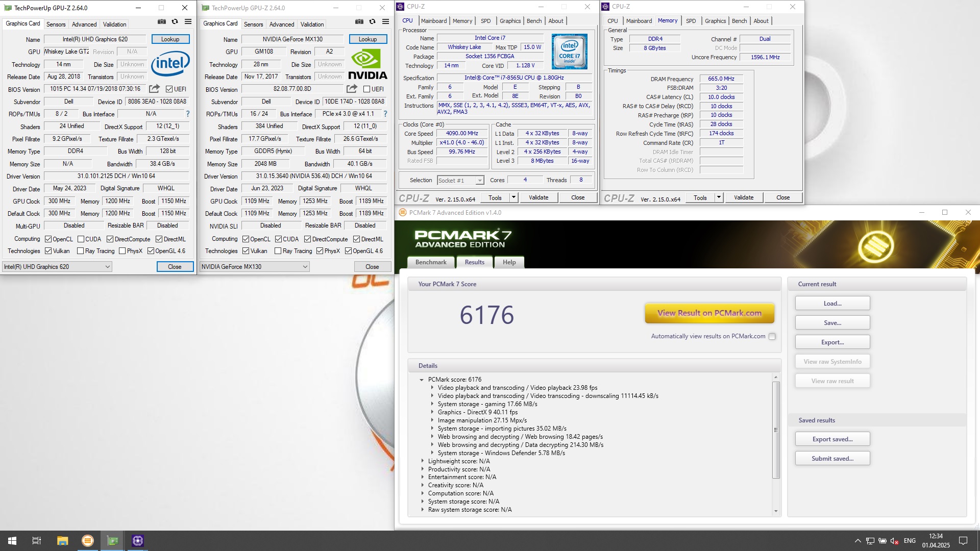Open Windows Start menu
The height and width of the screenshot is (551, 980).
click(x=12, y=541)
